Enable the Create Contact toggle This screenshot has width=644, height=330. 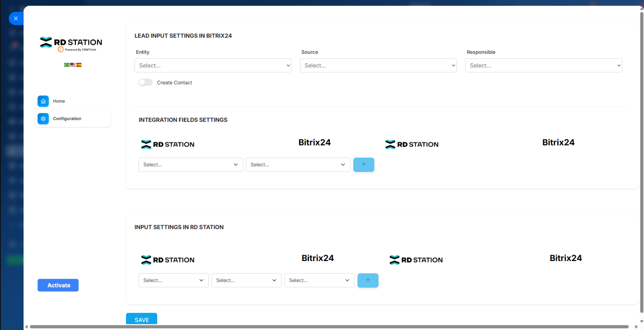[146, 82]
